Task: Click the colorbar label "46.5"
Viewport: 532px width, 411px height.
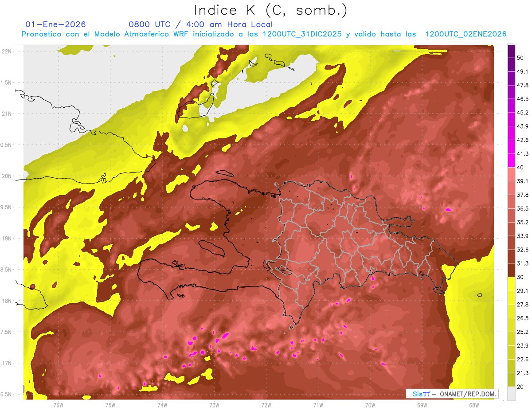Action: (x=523, y=99)
